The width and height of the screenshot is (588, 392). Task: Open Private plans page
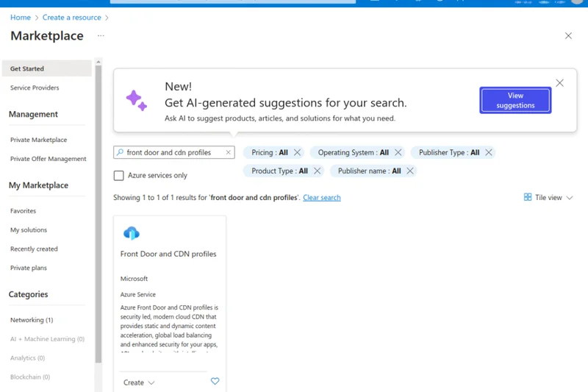(29, 268)
